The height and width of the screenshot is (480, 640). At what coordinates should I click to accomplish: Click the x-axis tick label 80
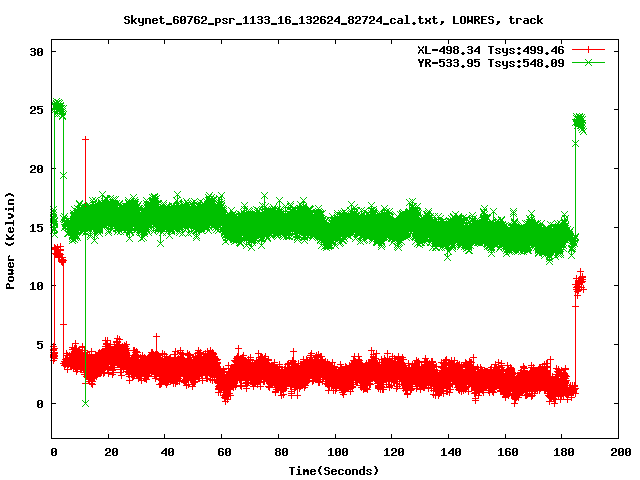pos(281,452)
